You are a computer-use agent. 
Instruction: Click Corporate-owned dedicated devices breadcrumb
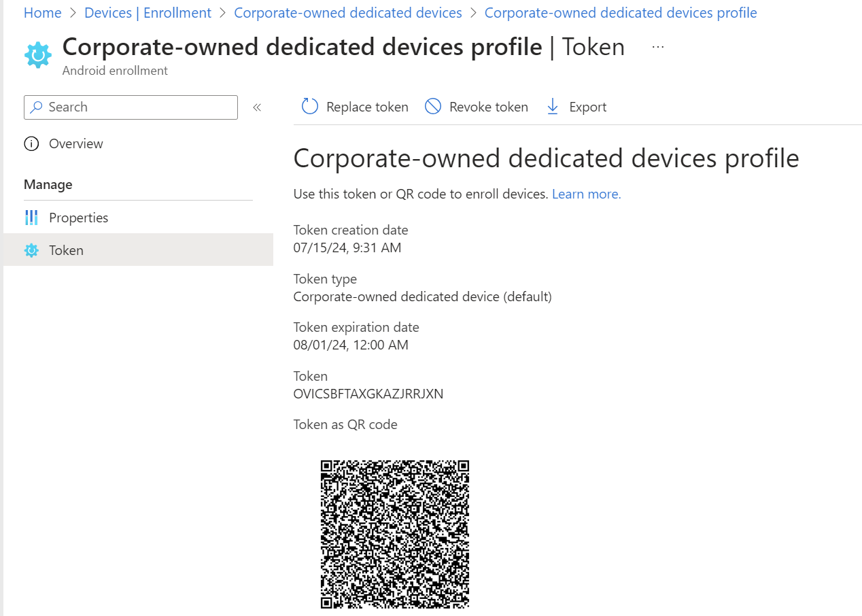[348, 12]
